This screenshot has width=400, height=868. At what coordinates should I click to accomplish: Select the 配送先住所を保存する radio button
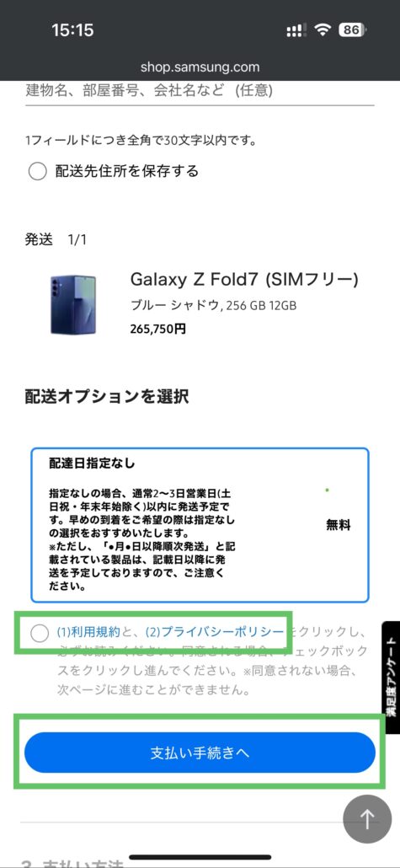[x=37, y=172]
